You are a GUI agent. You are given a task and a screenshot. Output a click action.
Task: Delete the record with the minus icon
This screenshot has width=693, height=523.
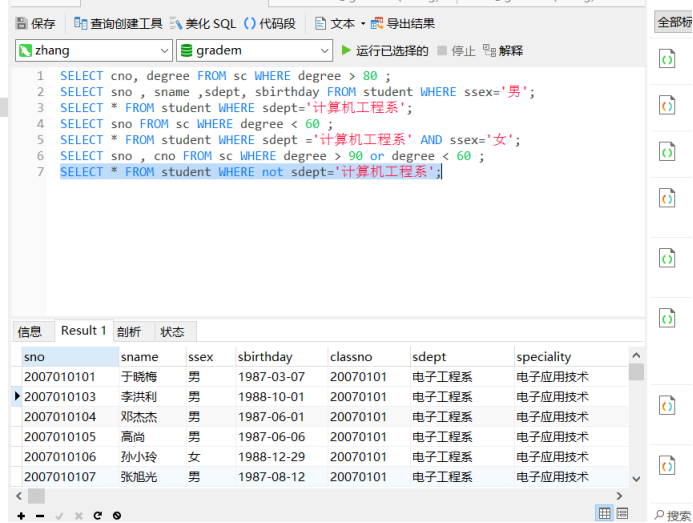pyautogui.click(x=40, y=516)
